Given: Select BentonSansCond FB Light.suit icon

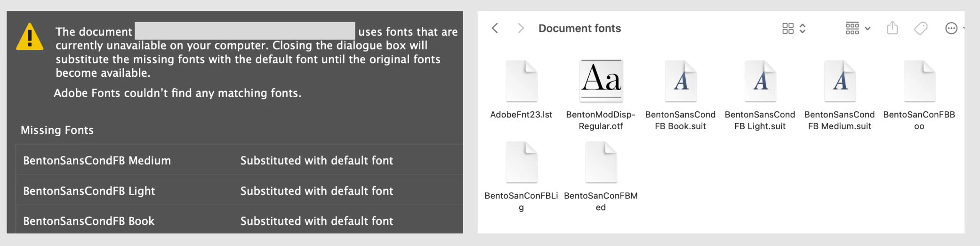Looking at the screenshot, I should [x=760, y=81].
